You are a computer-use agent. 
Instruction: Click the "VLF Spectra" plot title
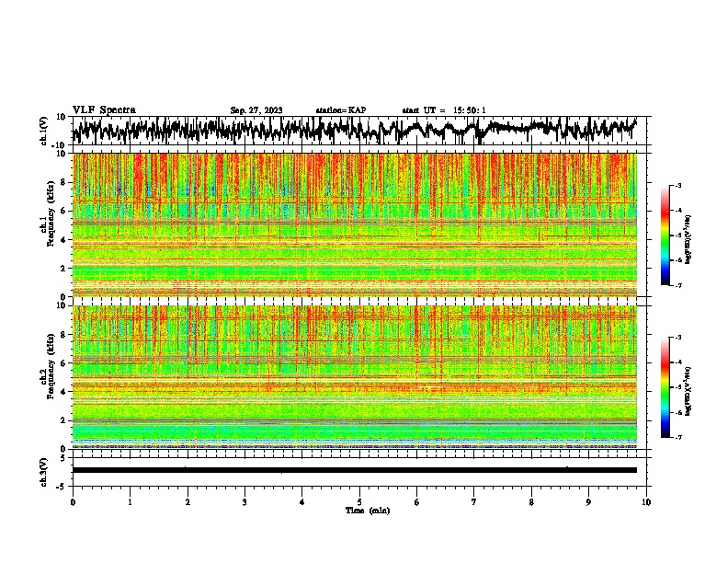[x=104, y=110]
